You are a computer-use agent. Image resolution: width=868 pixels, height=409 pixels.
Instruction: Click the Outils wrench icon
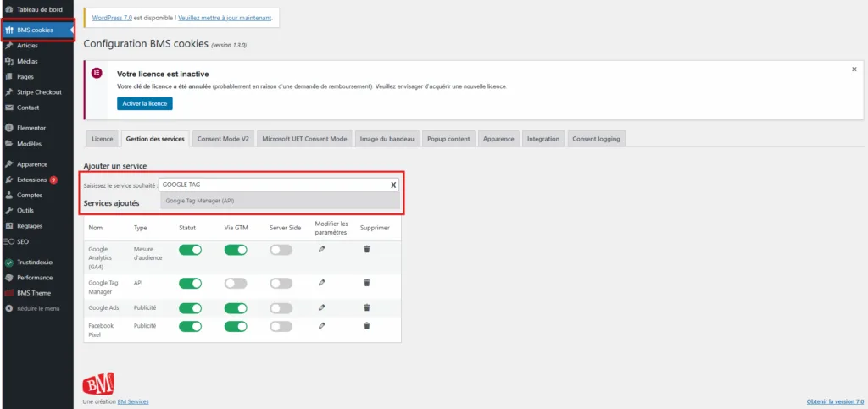(x=8, y=211)
